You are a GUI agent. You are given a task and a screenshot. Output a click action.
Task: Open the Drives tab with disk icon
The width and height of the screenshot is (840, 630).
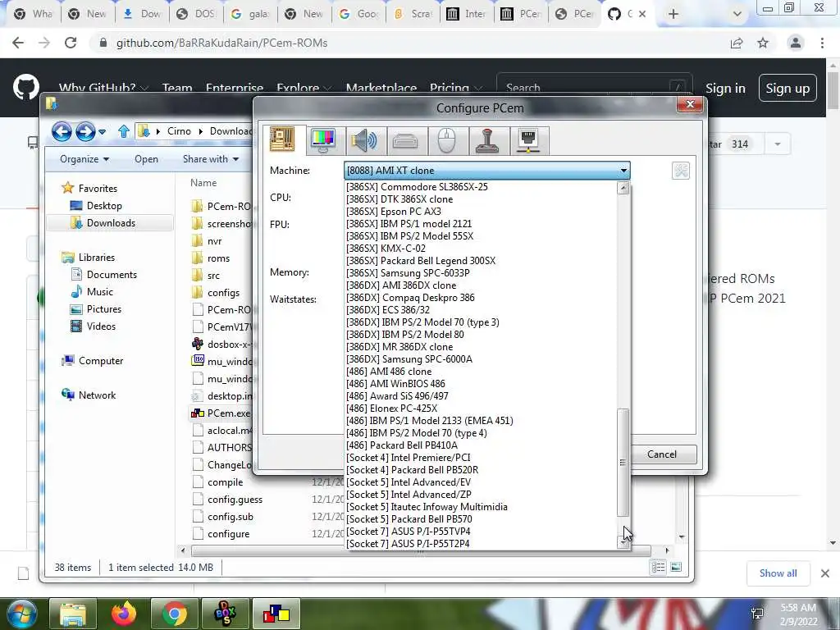405,140
